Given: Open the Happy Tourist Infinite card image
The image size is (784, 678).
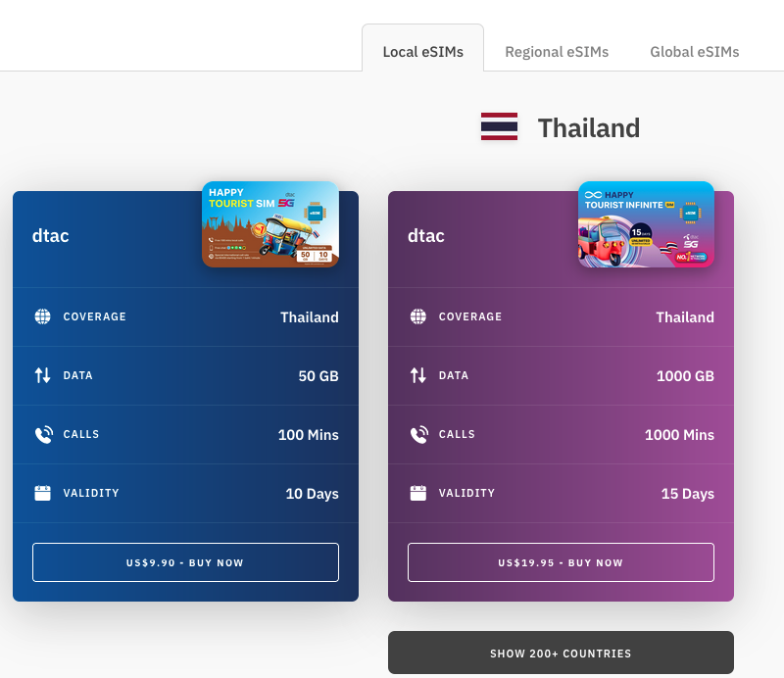Looking at the screenshot, I should click(646, 224).
